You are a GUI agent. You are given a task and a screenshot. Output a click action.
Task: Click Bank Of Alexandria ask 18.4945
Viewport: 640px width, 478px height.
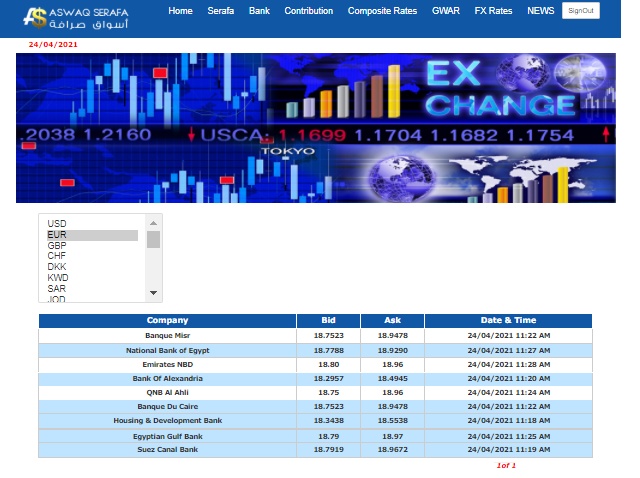[x=393, y=379]
